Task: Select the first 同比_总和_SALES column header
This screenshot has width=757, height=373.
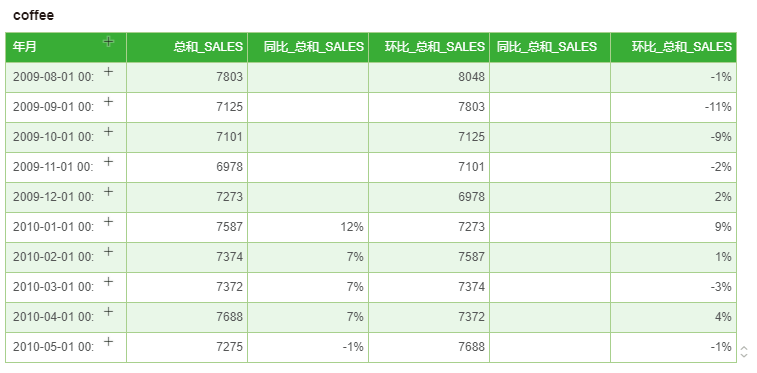Action: coord(308,47)
